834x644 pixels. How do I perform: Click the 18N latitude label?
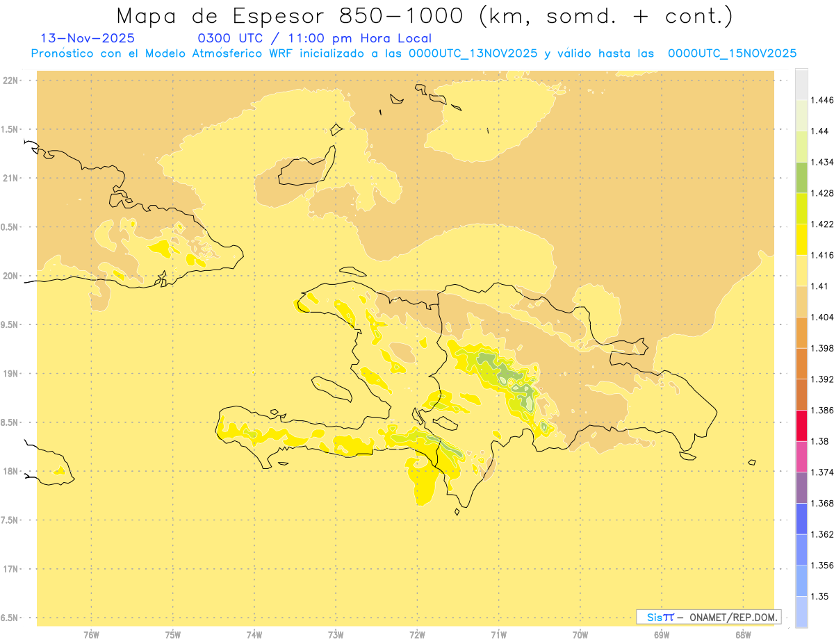click(x=10, y=471)
